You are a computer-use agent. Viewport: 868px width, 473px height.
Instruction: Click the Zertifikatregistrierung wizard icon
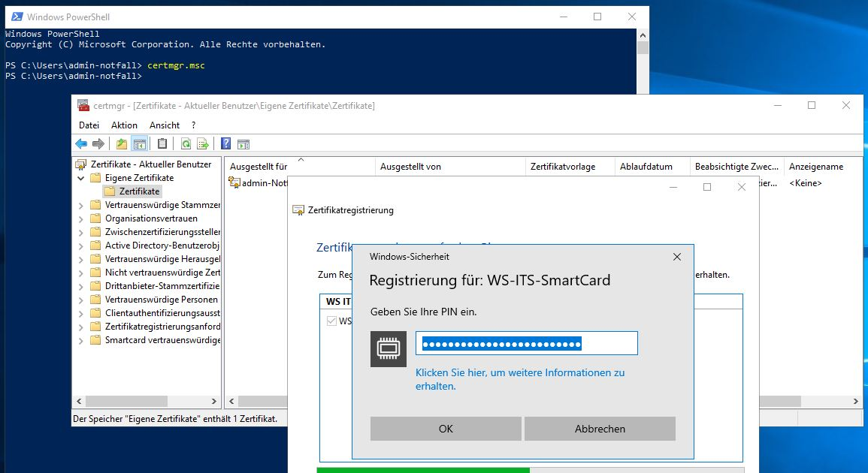[298, 210]
